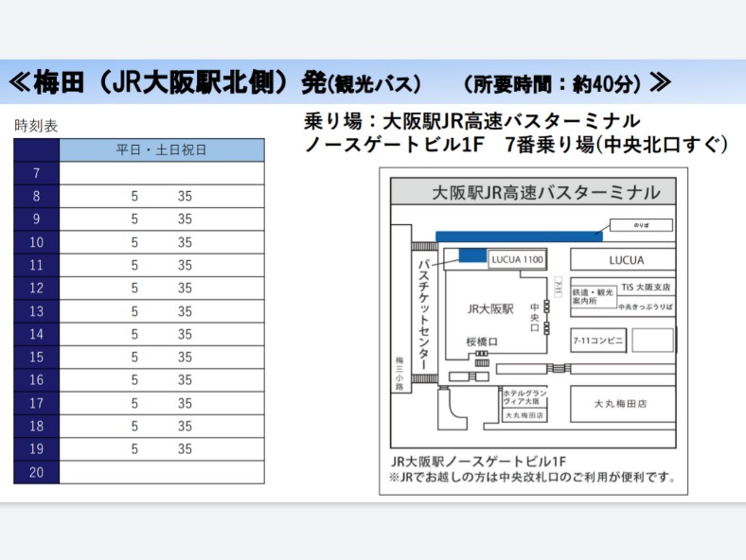Screen dimensions: 746x560
Task: Select the バスチケットセンター vertical label
Action: point(423,315)
